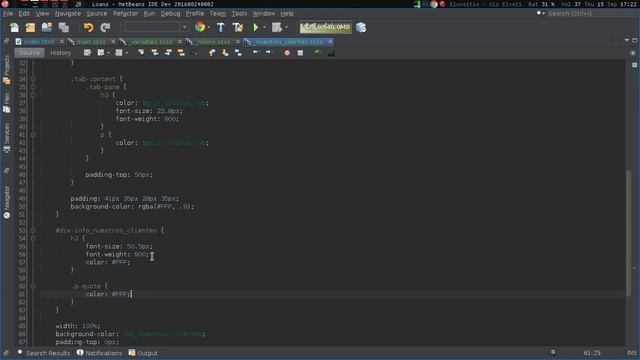Click Find Previous Occurrence icon

coord(155,53)
